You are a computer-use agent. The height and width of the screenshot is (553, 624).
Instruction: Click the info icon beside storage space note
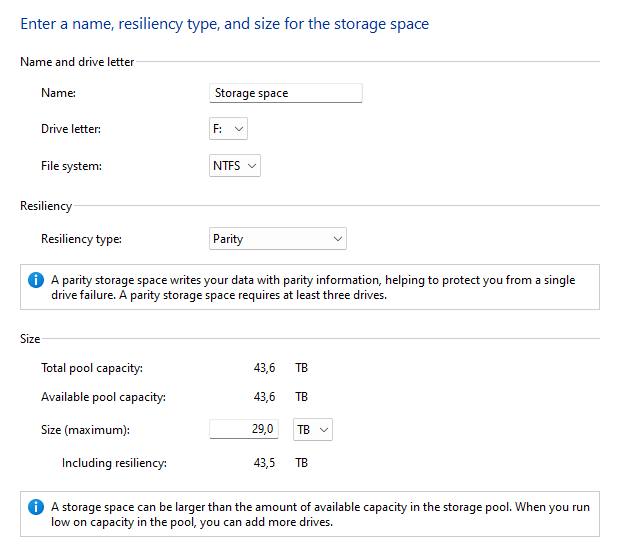(36, 507)
